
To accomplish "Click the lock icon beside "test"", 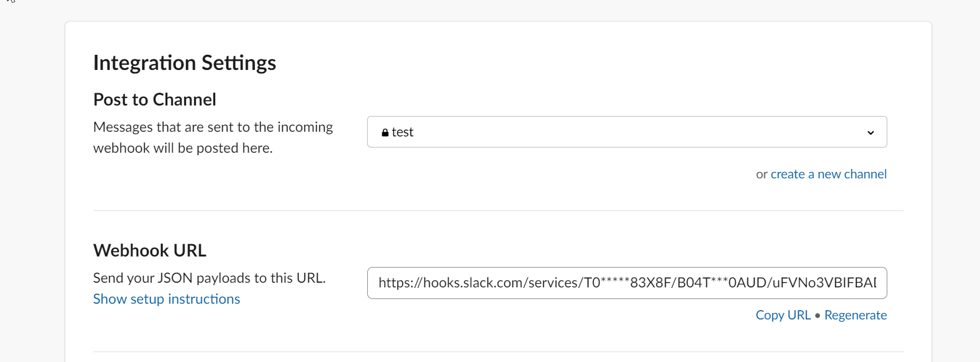I will [x=385, y=133].
